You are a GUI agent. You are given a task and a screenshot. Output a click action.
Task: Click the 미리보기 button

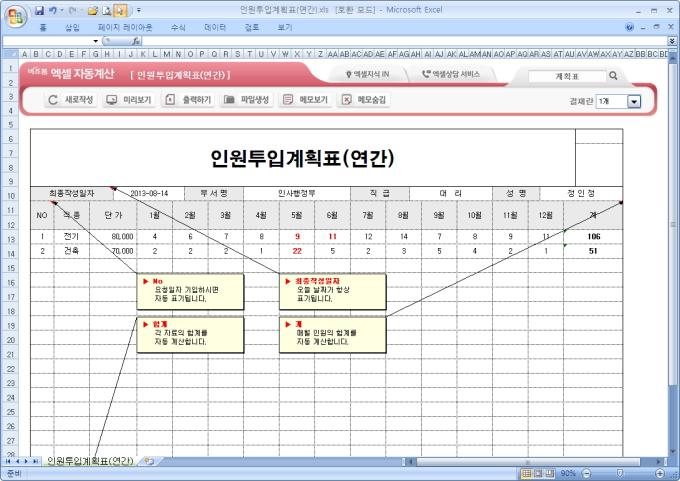[x=129, y=100]
